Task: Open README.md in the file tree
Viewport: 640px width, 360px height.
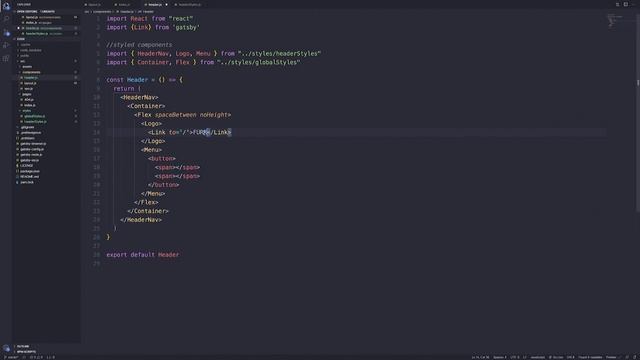Action: (29, 177)
